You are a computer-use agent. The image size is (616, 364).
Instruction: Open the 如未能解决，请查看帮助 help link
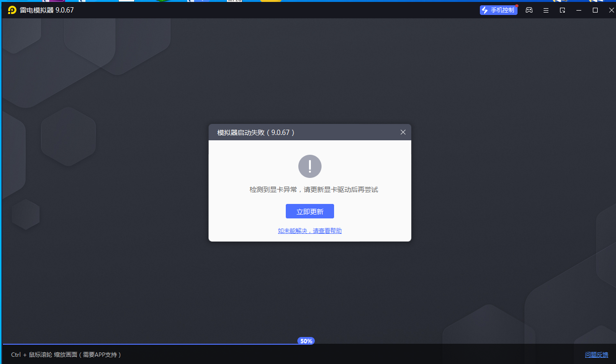[x=310, y=231]
